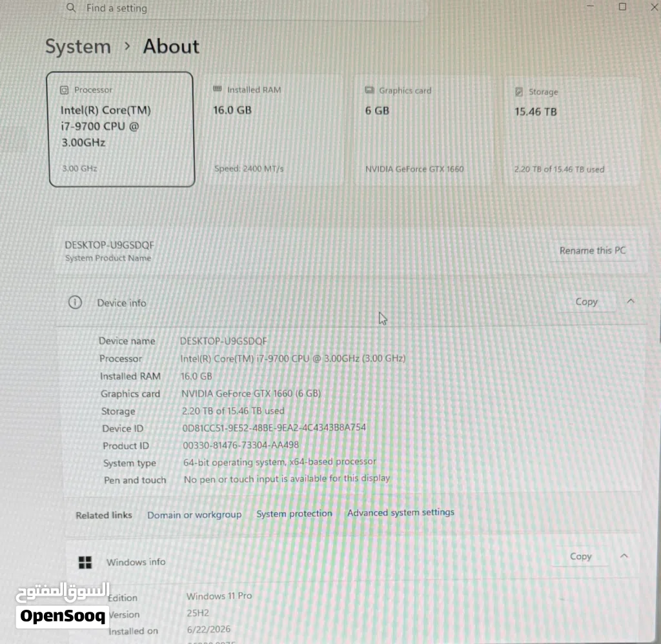Click the Graphics card icon
Screen dimensions: 661x644
click(x=369, y=90)
